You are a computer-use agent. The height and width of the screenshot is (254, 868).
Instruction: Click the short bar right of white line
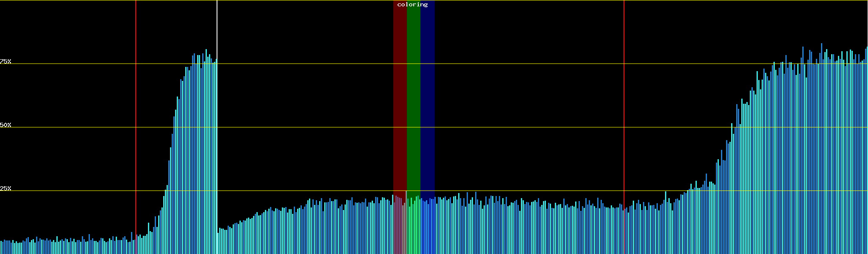pyautogui.click(x=218, y=249)
